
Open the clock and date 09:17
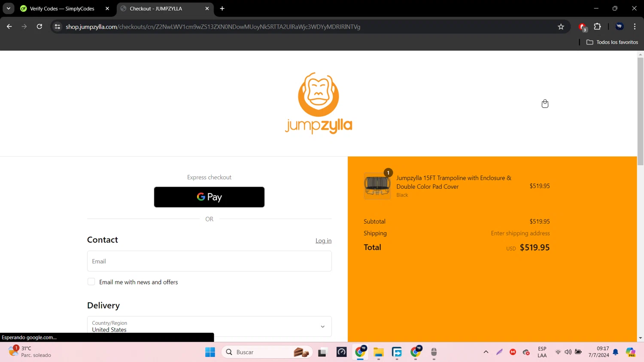[x=598, y=352]
